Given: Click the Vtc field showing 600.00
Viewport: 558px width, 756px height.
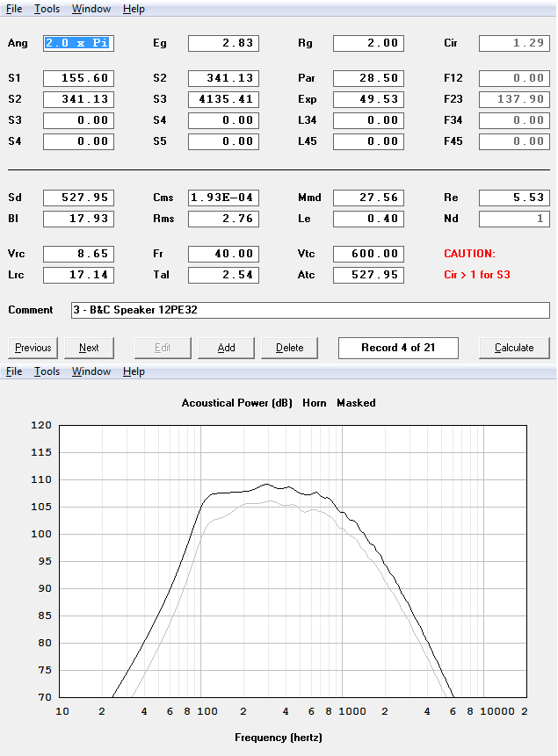Looking at the screenshot, I should click(368, 254).
